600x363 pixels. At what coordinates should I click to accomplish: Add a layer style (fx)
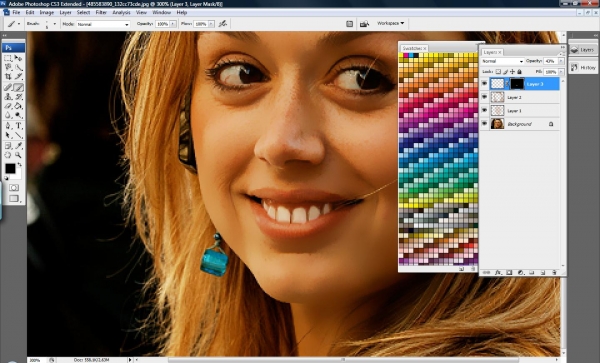[498, 272]
